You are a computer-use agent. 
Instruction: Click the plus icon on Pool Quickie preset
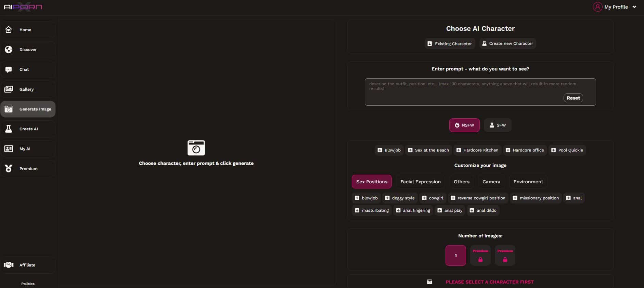click(x=553, y=150)
